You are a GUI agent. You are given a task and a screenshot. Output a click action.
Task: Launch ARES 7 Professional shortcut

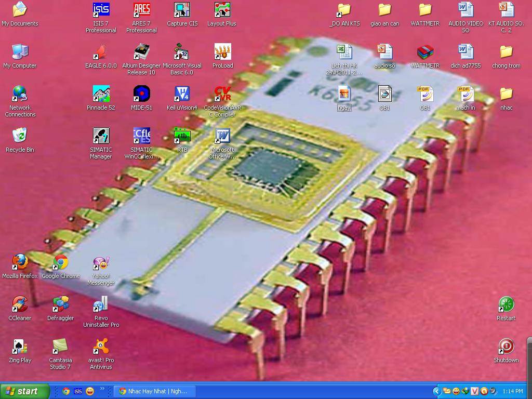click(x=141, y=9)
